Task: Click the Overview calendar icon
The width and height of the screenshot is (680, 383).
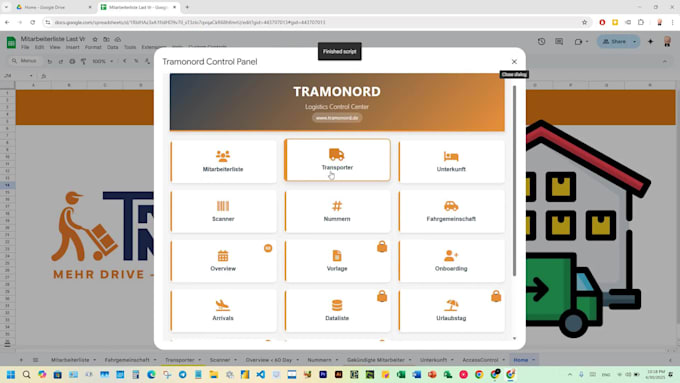Action: pos(223,255)
